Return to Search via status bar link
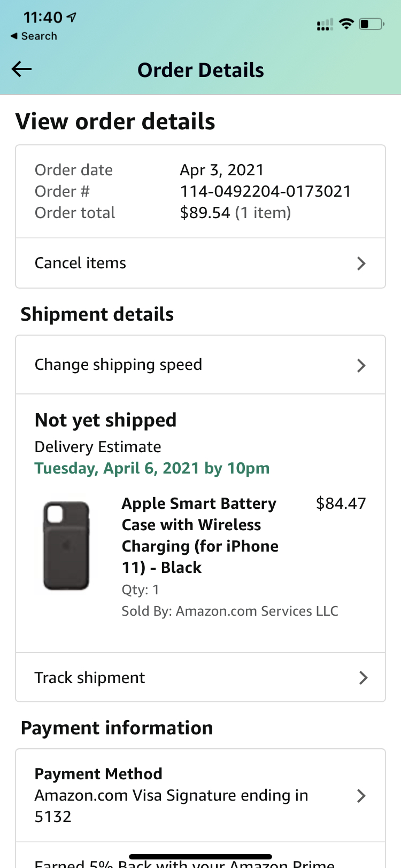The image size is (401, 868). (x=34, y=36)
